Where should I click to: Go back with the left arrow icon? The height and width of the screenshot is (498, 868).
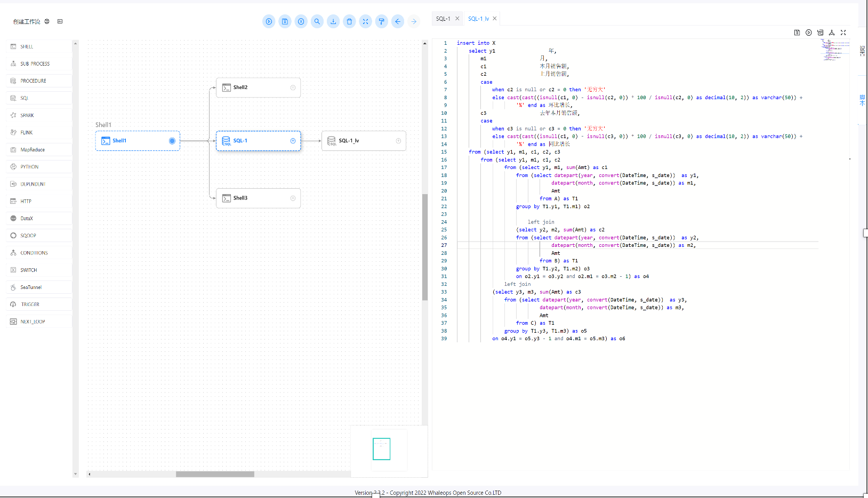[398, 21]
